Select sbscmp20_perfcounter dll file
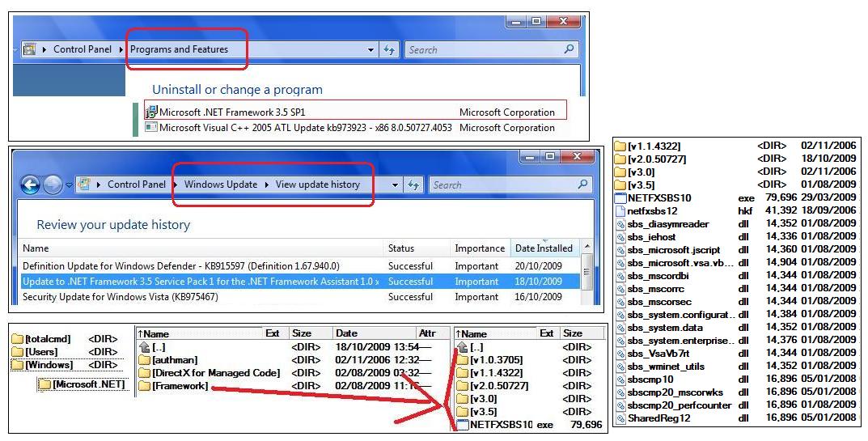Screen dimensions: 868x441 tap(736, 405)
